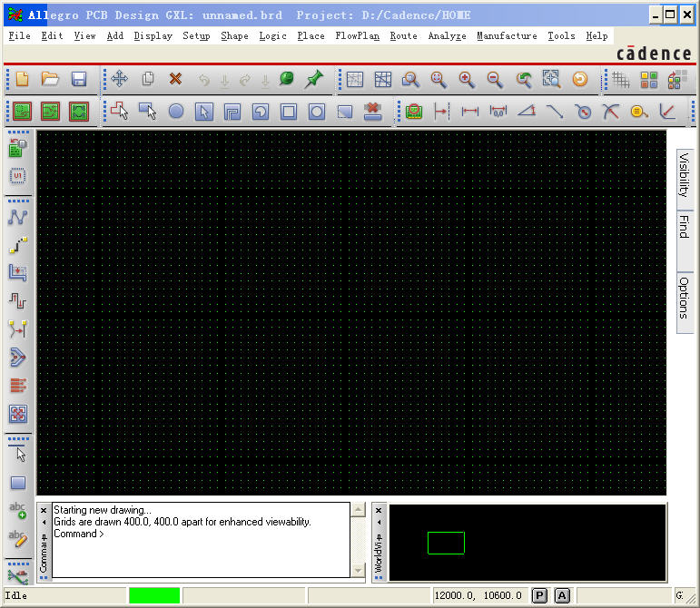Select the Move tool with crossed arrows
700x608 pixels.
[119, 79]
